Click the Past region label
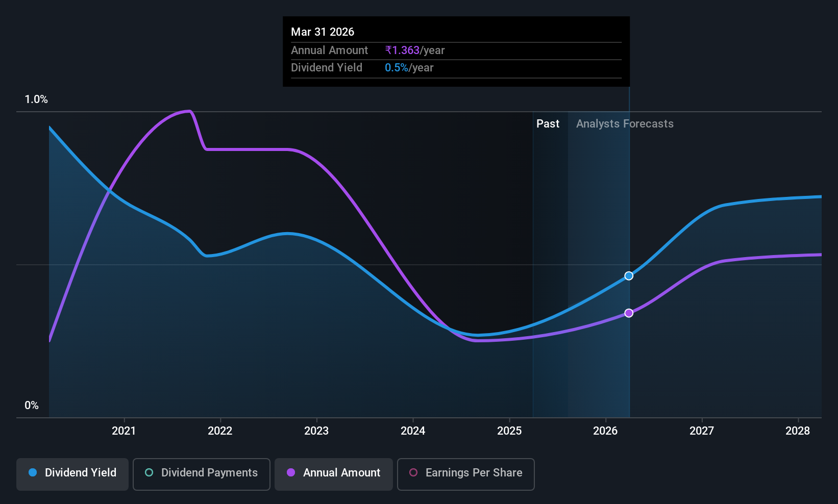The height and width of the screenshot is (504, 838). click(x=548, y=124)
